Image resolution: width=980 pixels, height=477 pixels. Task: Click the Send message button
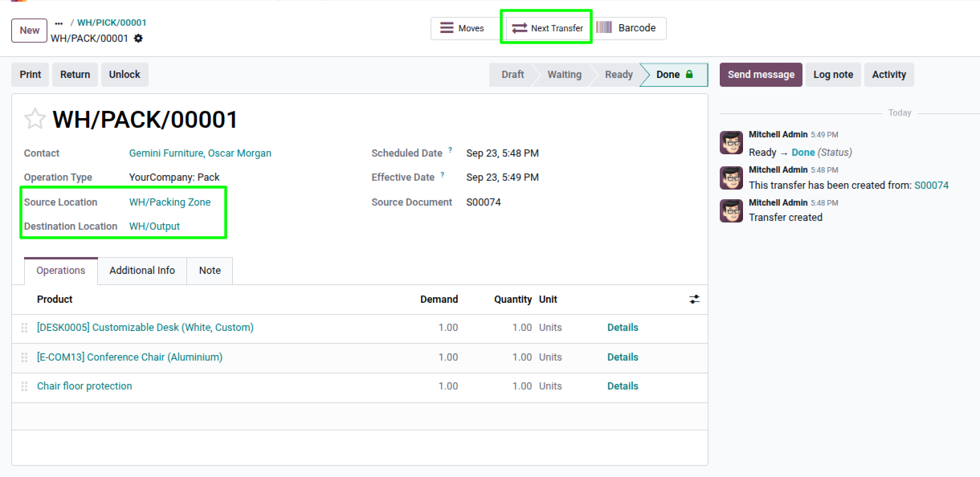[x=761, y=75]
